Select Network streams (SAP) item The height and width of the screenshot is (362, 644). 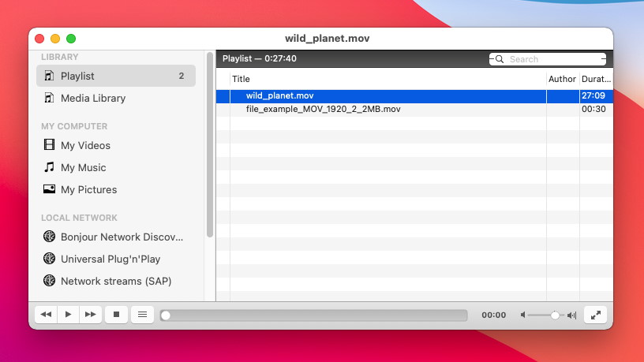(116, 281)
